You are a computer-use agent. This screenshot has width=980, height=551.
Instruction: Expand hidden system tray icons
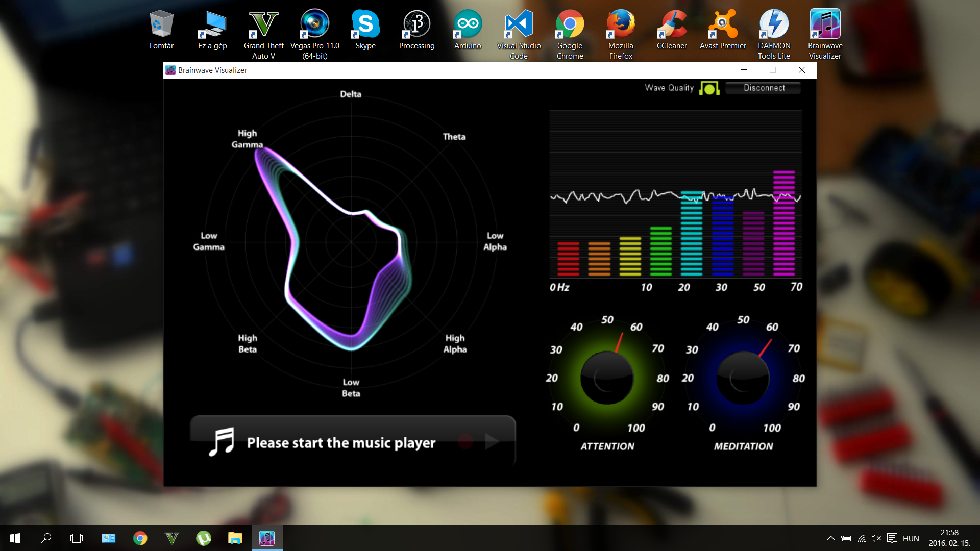coord(830,538)
